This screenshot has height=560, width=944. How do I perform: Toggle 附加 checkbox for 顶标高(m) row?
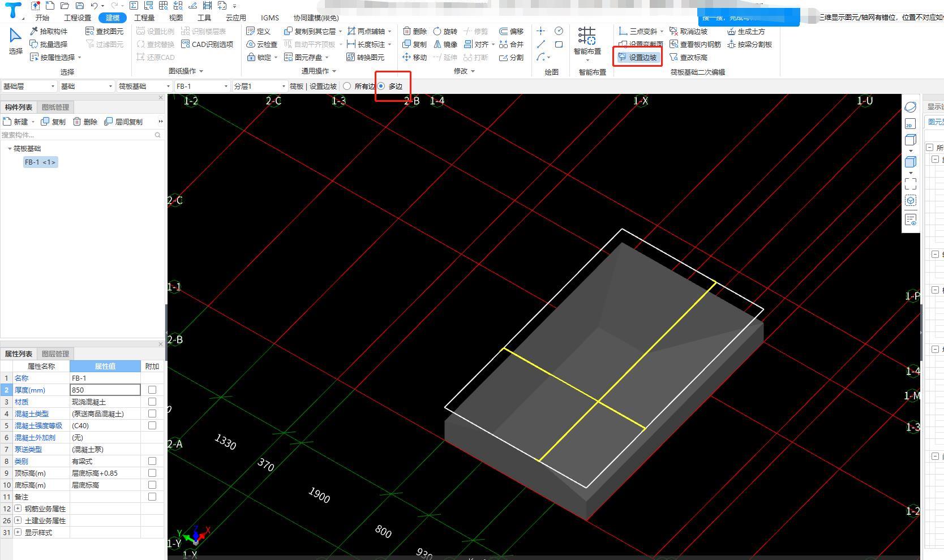(x=152, y=473)
